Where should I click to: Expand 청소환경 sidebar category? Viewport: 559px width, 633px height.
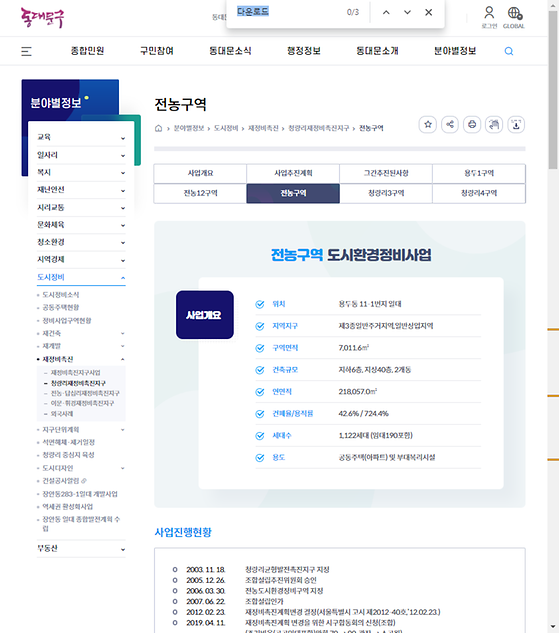81,242
